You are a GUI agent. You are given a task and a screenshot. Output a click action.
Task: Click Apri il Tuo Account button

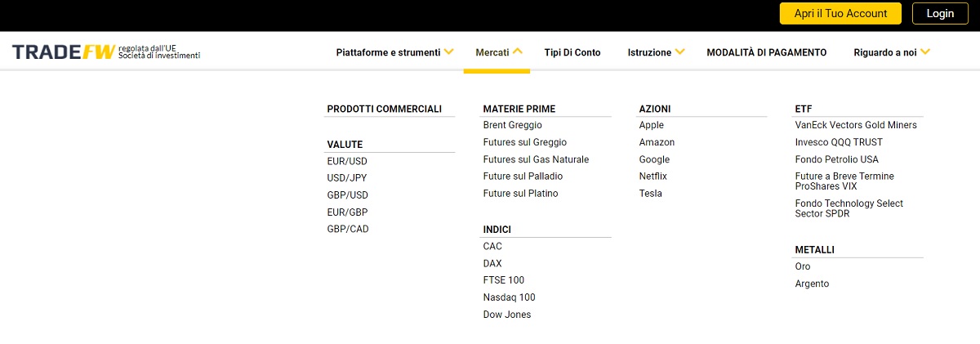pyautogui.click(x=840, y=14)
